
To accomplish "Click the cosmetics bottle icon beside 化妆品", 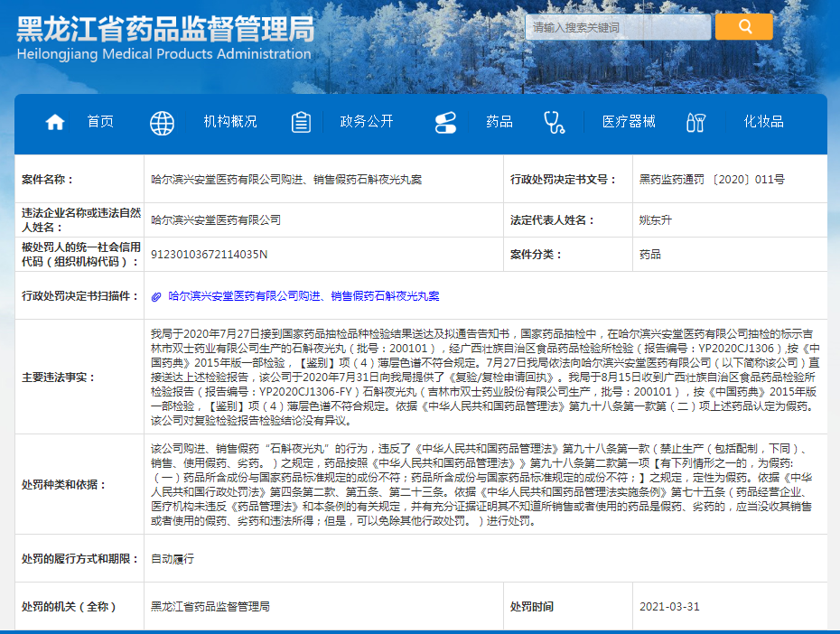I will click(695, 123).
